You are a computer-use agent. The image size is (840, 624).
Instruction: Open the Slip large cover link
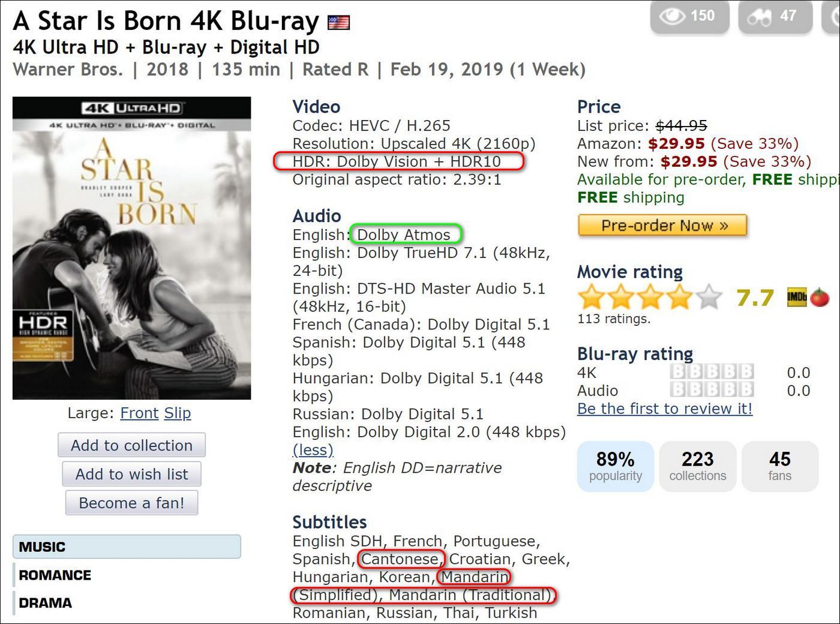click(178, 413)
